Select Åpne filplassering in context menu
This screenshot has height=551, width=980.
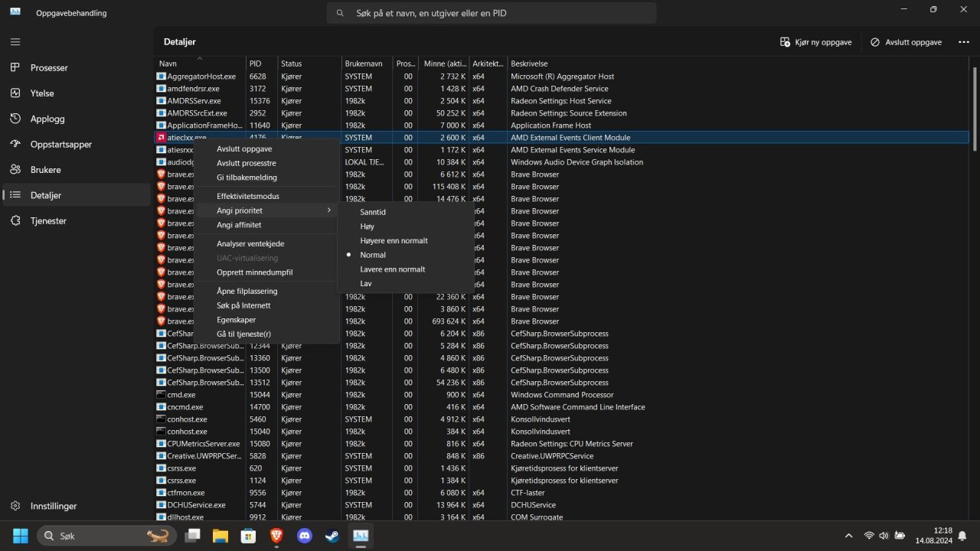(x=247, y=291)
